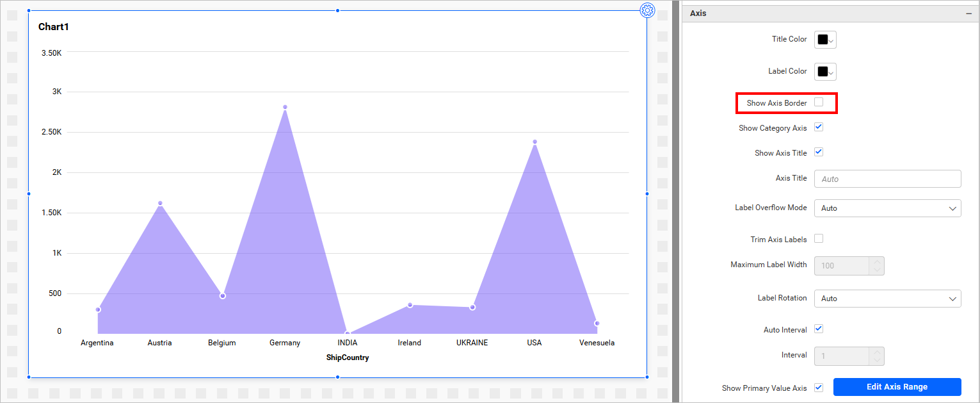Uncheck Show Primary Value Axis
This screenshot has width=980, height=403.
pyautogui.click(x=819, y=388)
